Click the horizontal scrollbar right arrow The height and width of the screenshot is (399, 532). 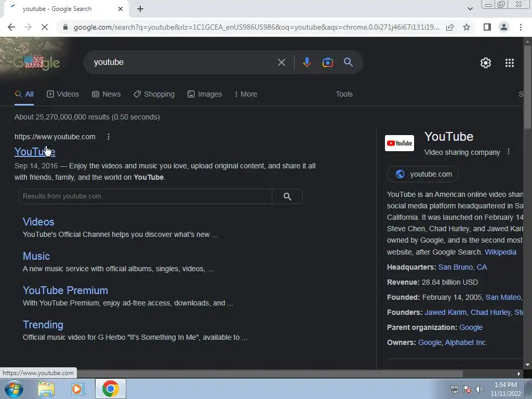[x=519, y=374]
